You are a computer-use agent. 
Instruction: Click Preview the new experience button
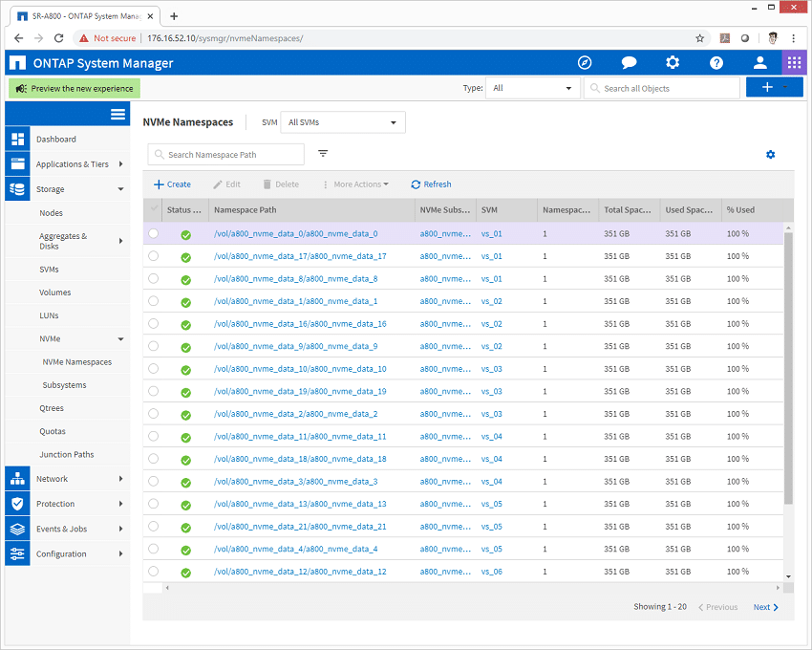(x=75, y=89)
